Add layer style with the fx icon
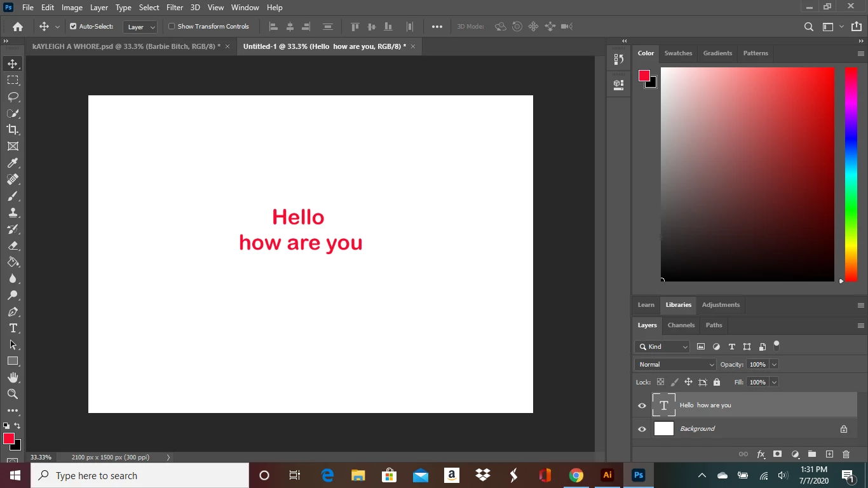This screenshot has width=868, height=488. point(761,454)
